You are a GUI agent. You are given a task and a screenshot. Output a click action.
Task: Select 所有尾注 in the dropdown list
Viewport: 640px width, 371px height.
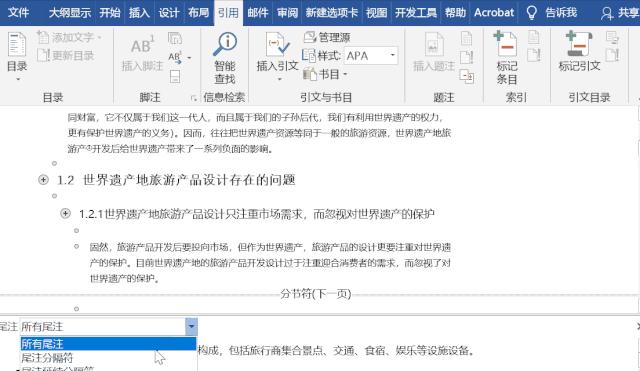108,344
